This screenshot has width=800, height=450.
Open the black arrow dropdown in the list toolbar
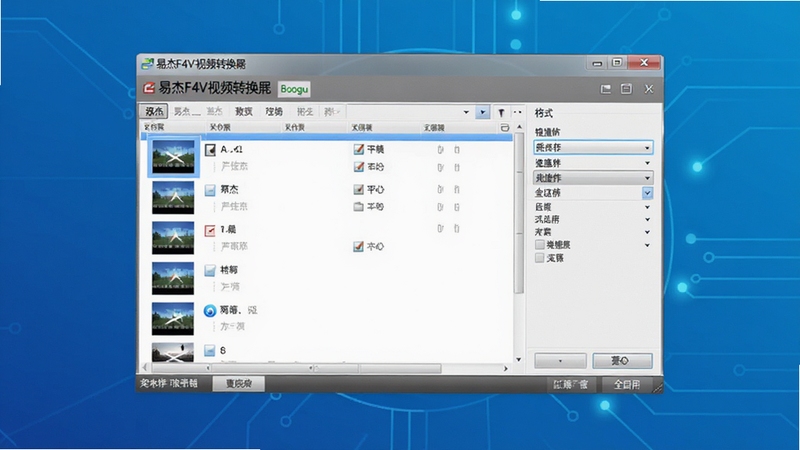click(x=466, y=112)
